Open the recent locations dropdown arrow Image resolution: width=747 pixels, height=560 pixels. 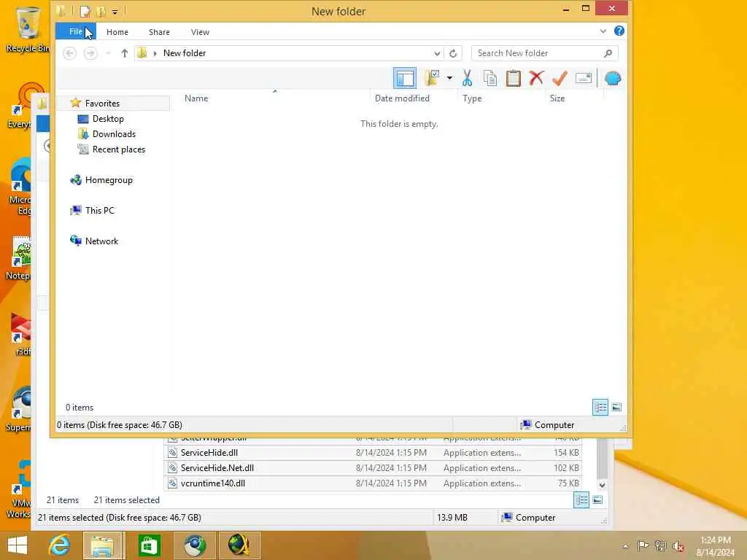point(108,53)
